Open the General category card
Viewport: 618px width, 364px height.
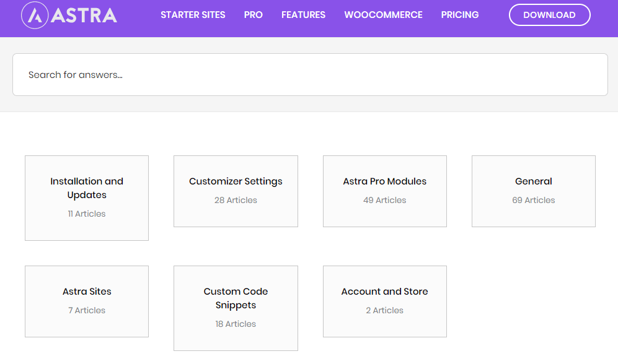point(534,191)
